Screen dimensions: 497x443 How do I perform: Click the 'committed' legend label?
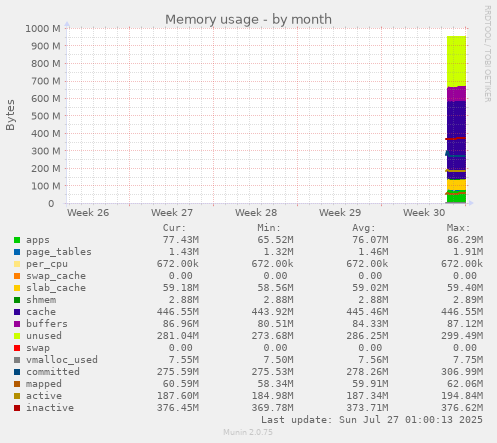[x=53, y=372]
